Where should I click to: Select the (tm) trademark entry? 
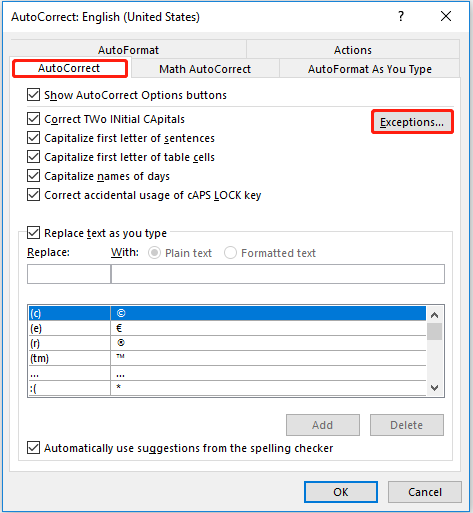227,358
